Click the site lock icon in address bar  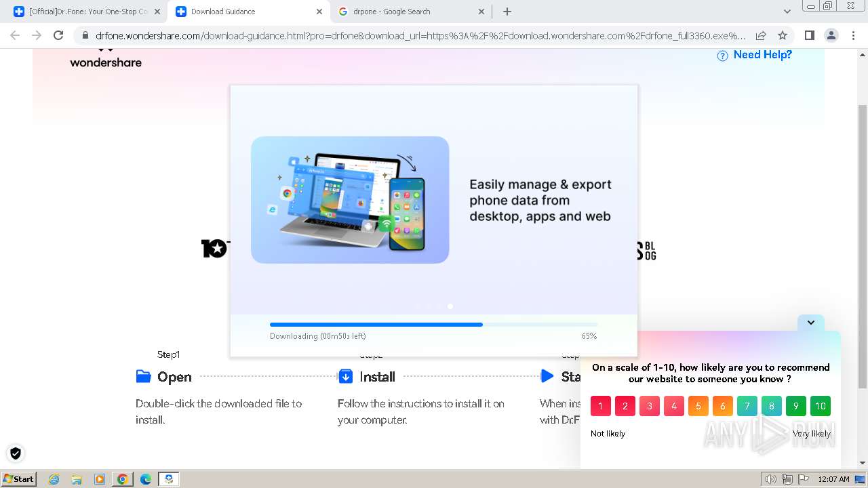tap(85, 35)
